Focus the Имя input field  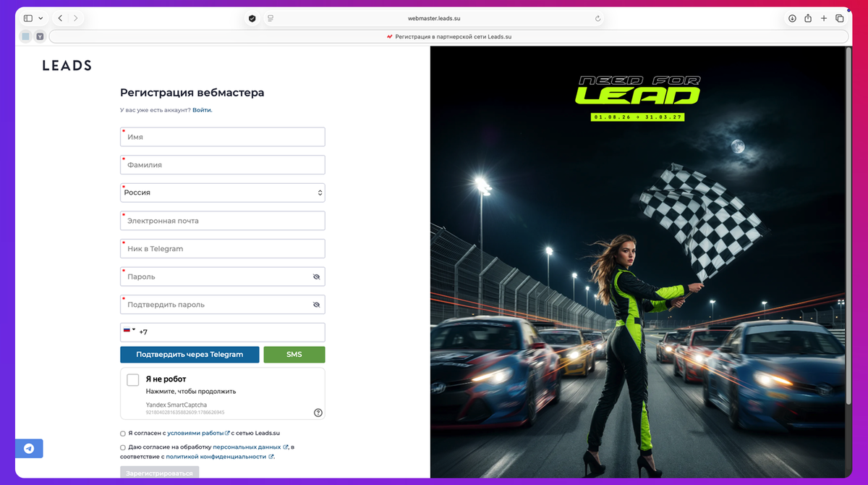[x=223, y=137]
